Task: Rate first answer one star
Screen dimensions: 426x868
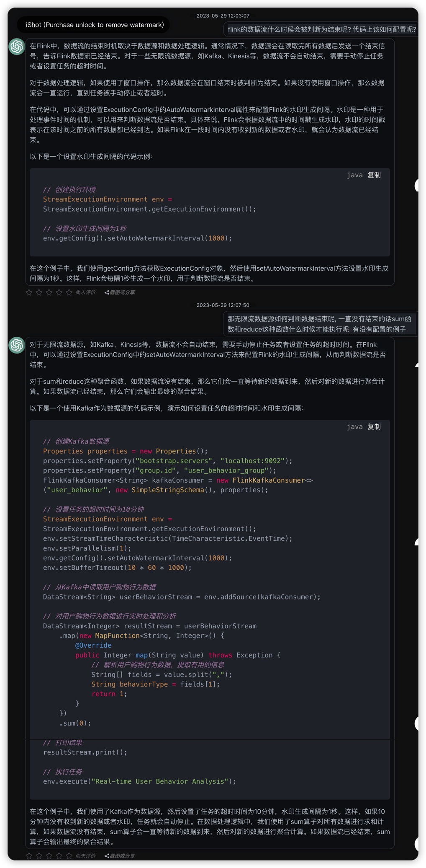Action: 29,292
